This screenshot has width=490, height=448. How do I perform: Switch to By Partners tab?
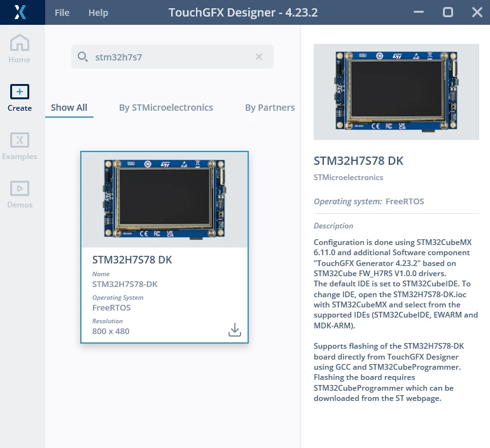[270, 108]
